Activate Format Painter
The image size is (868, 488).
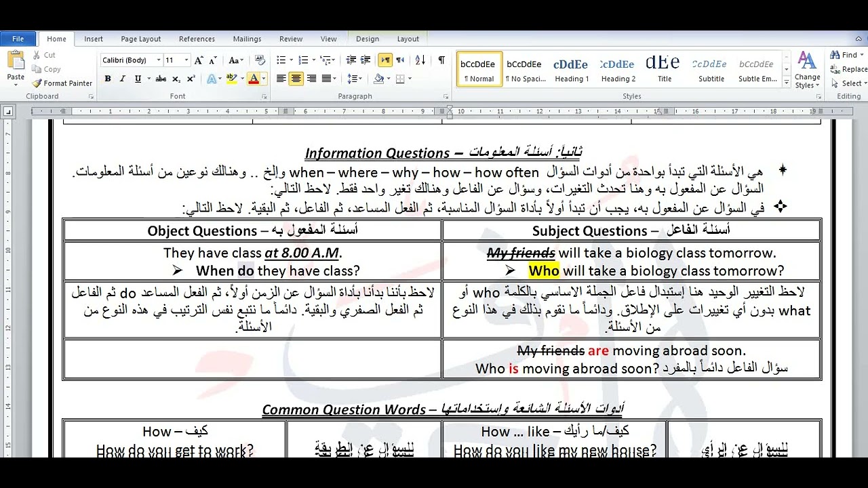[62, 83]
